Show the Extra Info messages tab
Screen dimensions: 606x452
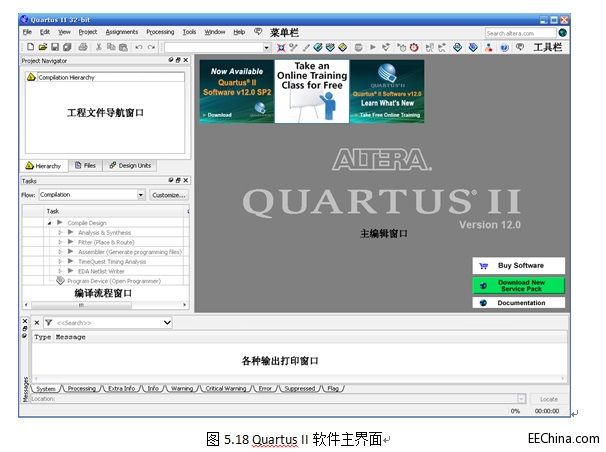pos(121,388)
